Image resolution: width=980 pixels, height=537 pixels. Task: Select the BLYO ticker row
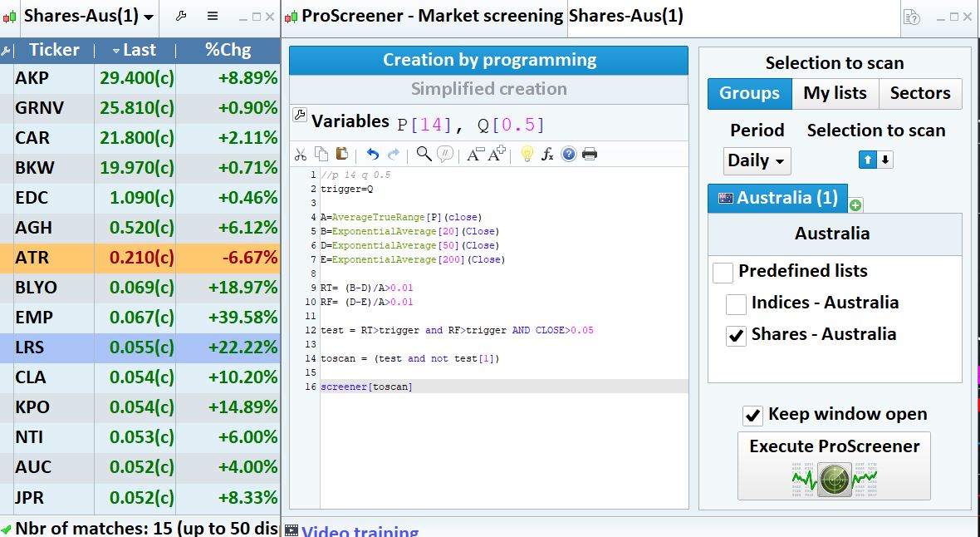point(140,288)
